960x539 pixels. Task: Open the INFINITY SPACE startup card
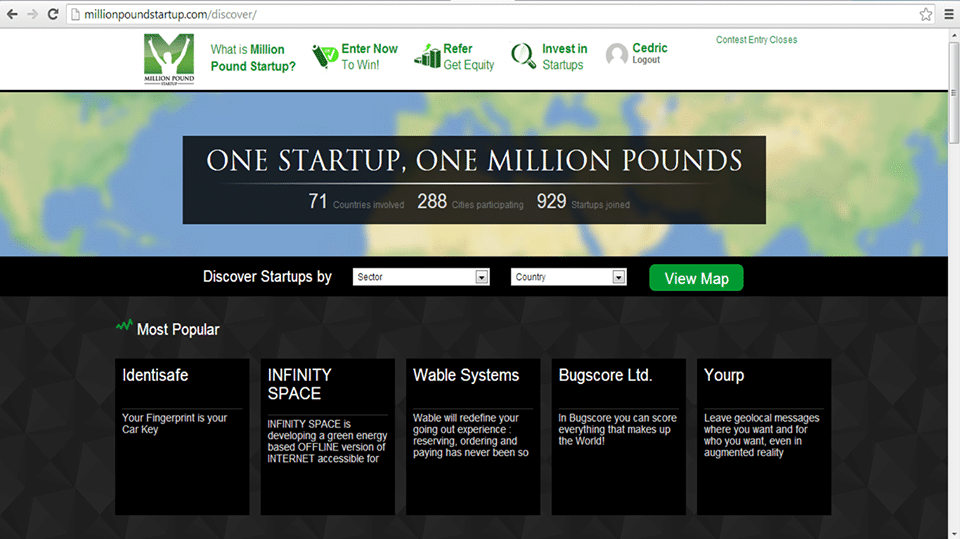point(328,437)
